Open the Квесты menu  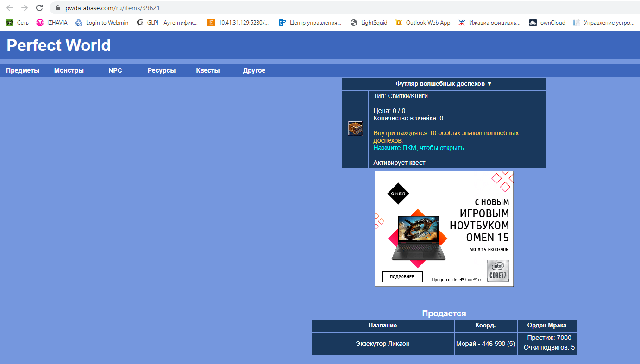click(207, 71)
